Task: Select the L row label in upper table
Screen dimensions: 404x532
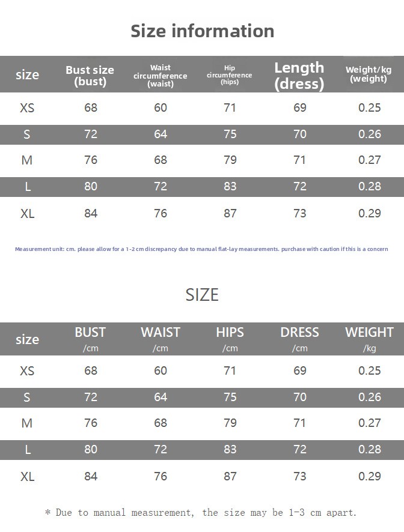Action: 28,187
